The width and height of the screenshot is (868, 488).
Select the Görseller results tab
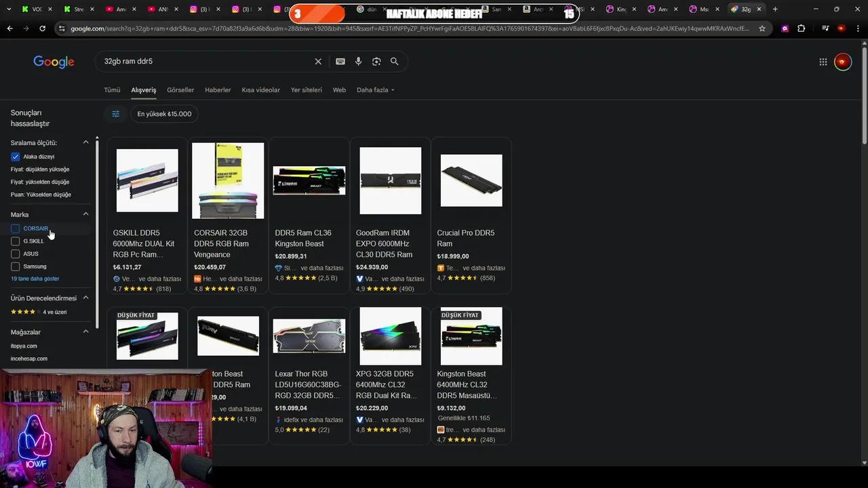pos(180,90)
